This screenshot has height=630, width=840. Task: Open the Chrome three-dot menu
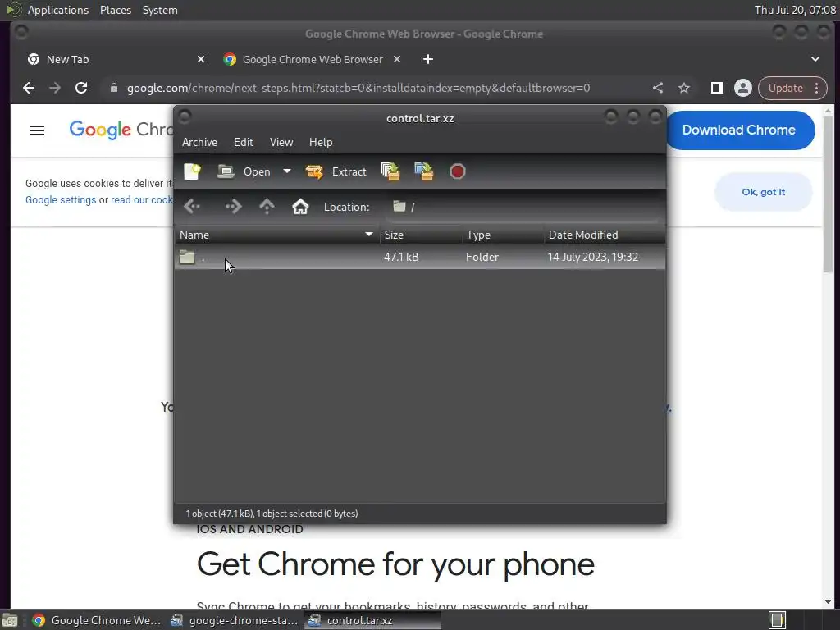coord(817,88)
